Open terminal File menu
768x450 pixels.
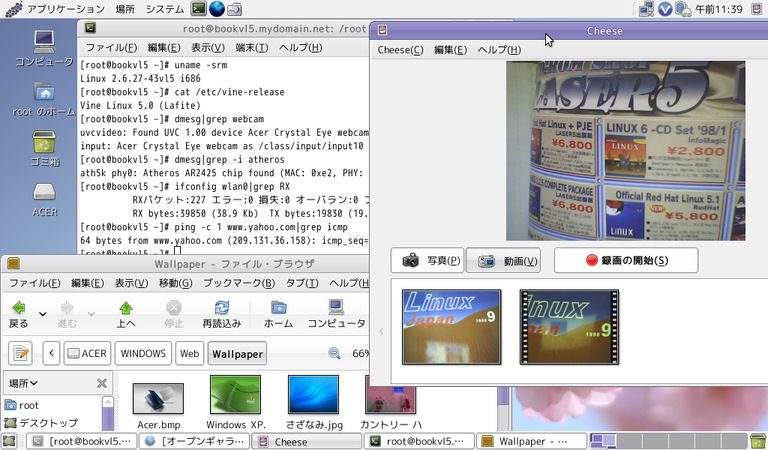click(111, 48)
